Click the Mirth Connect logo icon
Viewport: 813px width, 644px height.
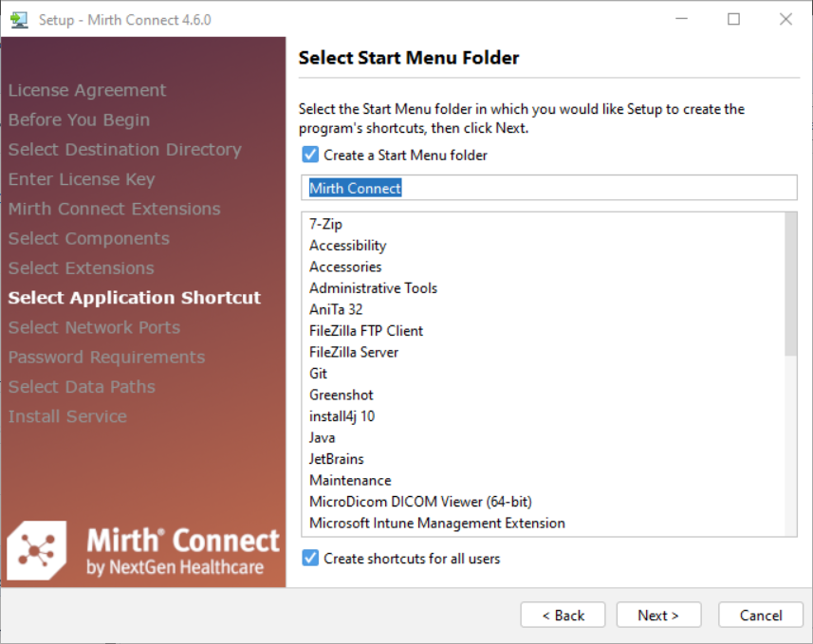[37, 549]
